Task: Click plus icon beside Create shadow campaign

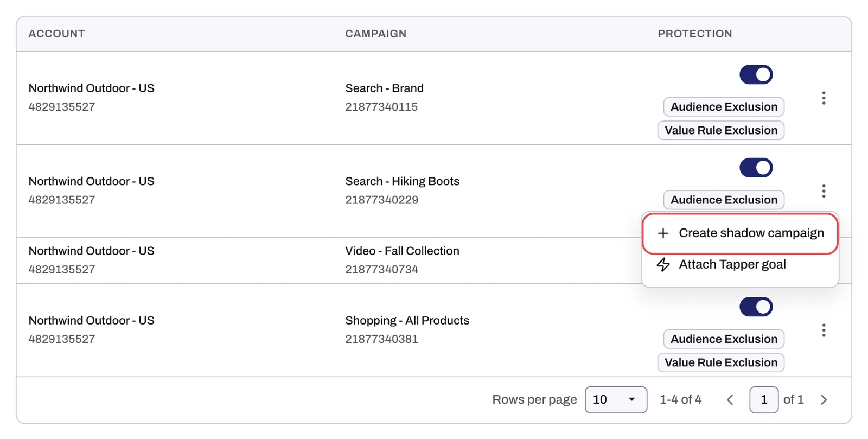Action: coord(663,233)
